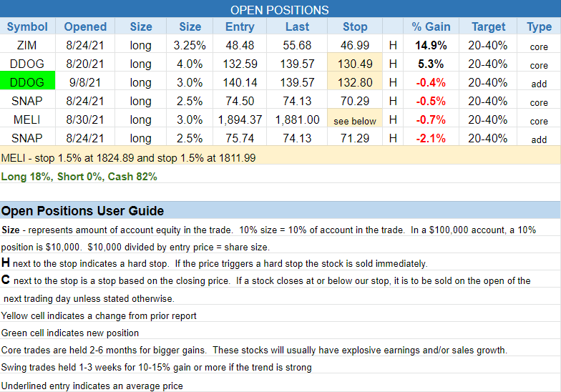This screenshot has width=561, height=392.
Task: Click the -2.1% gain cell
Action: [431, 138]
